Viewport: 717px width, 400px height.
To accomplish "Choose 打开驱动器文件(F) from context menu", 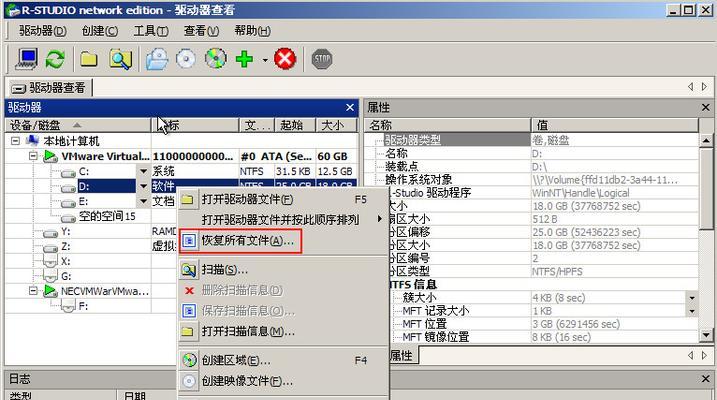I will click(283, 200).
